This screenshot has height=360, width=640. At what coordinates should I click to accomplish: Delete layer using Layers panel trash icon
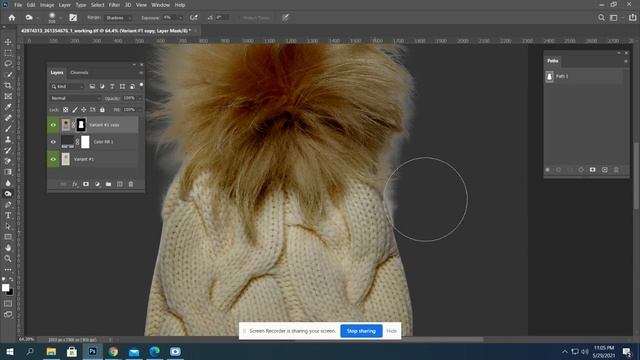point(131,184)
